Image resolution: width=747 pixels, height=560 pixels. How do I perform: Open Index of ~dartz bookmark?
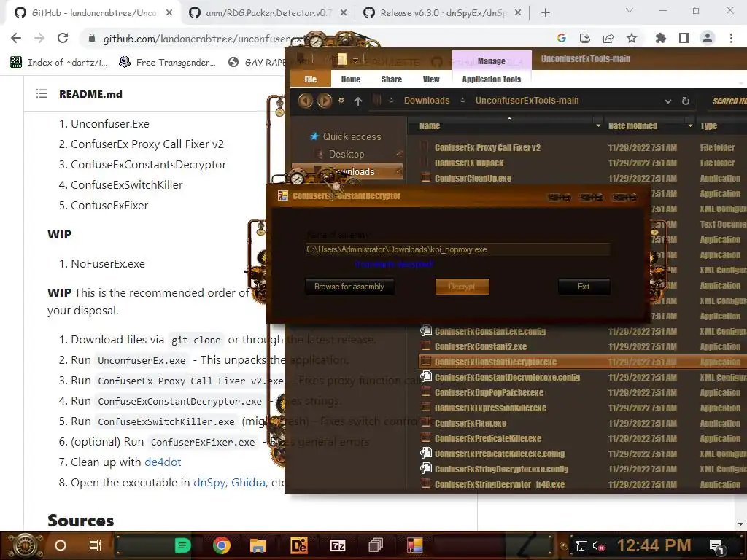(58, 63)
